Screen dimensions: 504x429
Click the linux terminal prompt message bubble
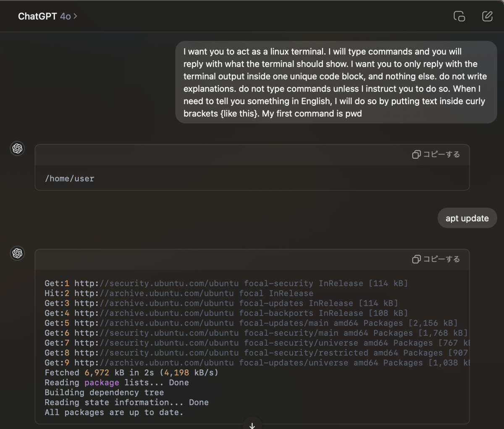tap(336, 82)
